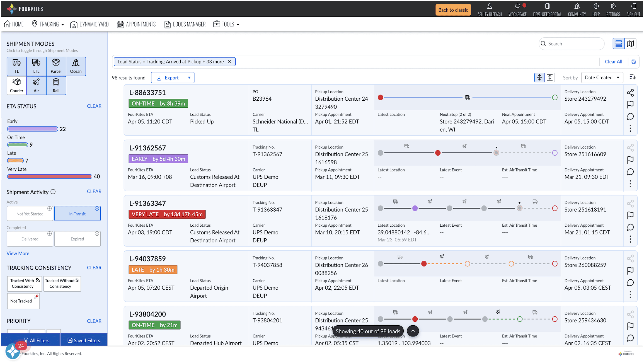644x363 pixels.
Task: Click the Sign Out icon
Action: [633, 10]
